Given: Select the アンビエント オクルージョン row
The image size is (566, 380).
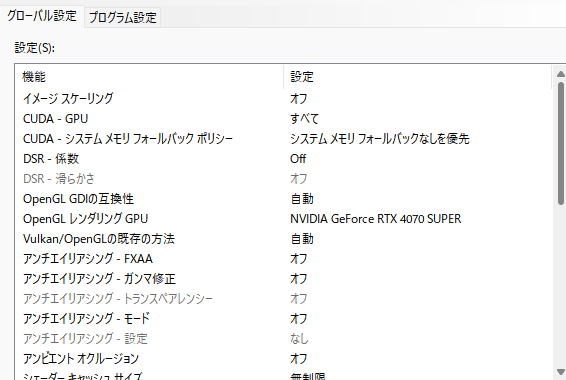Looking at the screenshot, I should [283, 359].
